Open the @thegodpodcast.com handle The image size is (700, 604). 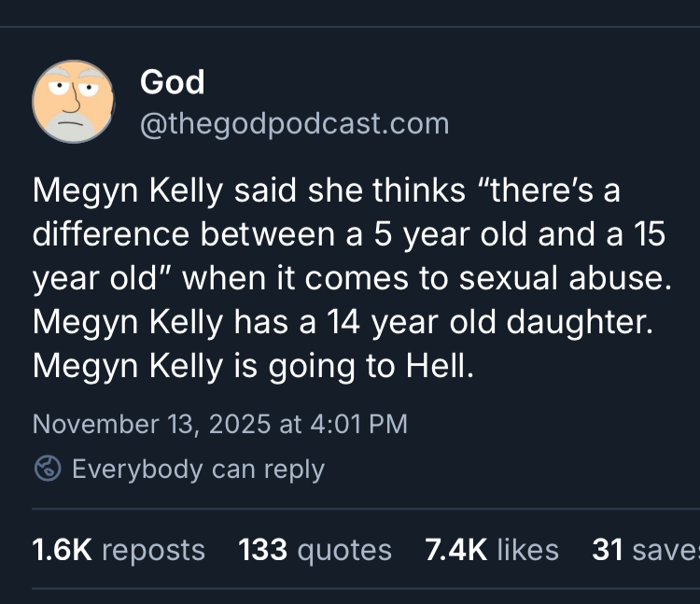pyautogui.click(x=294, y=123)
